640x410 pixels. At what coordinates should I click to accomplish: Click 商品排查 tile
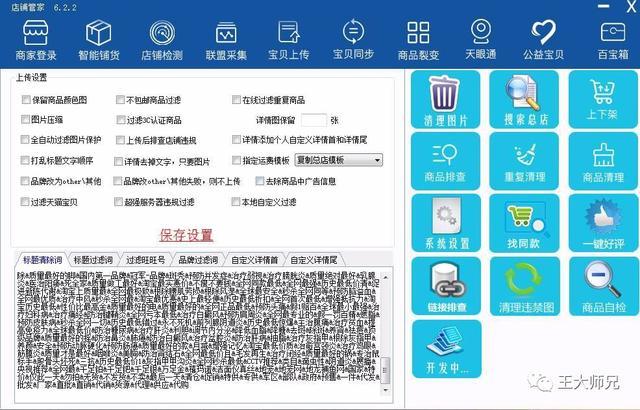point(445,161)
